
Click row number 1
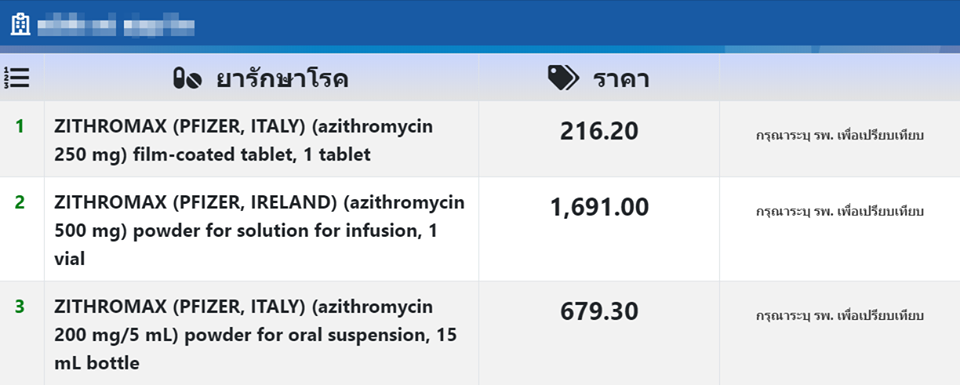tap(20, 127)
